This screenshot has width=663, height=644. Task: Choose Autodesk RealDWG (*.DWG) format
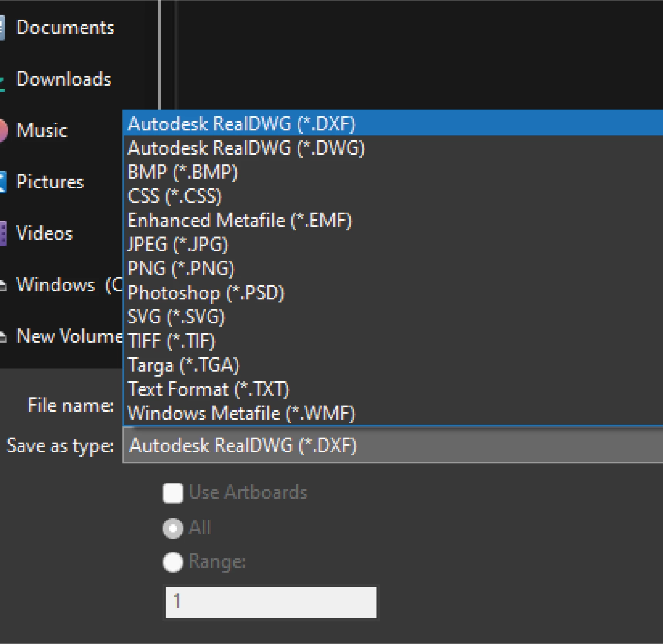point(393,148)
